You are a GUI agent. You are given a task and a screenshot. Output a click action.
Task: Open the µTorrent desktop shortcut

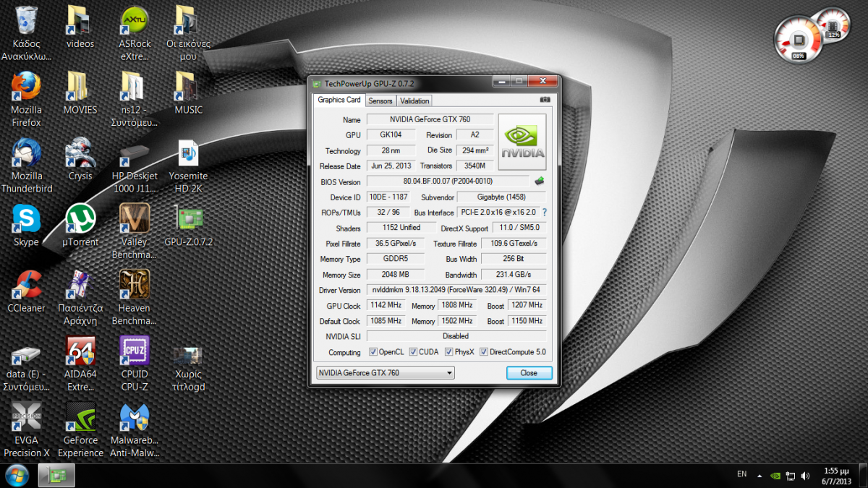(80, 225)
